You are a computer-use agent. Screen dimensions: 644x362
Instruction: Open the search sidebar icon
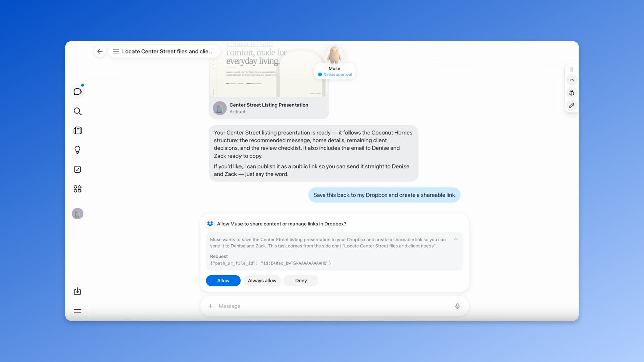77,111
